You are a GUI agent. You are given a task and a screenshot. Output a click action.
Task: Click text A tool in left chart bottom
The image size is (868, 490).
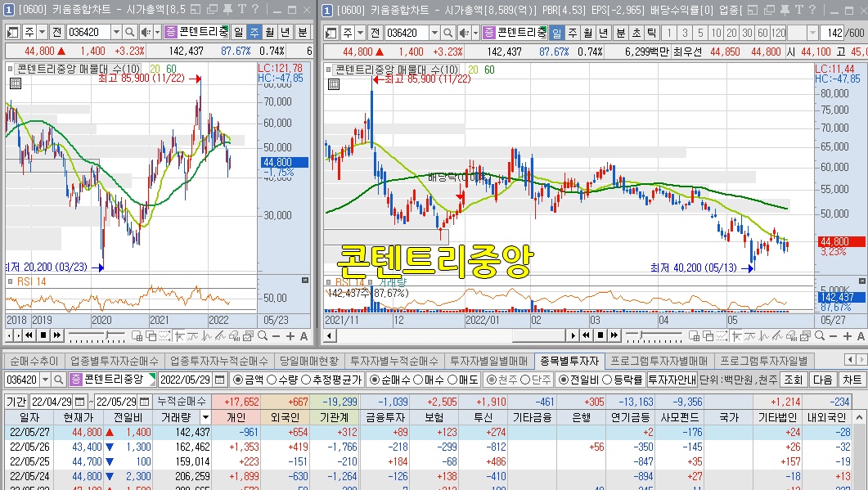click(x=304, y=335)
